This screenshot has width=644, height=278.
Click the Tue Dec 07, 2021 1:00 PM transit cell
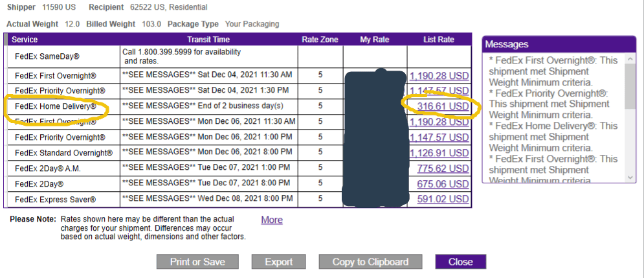(x=208, y=168)
